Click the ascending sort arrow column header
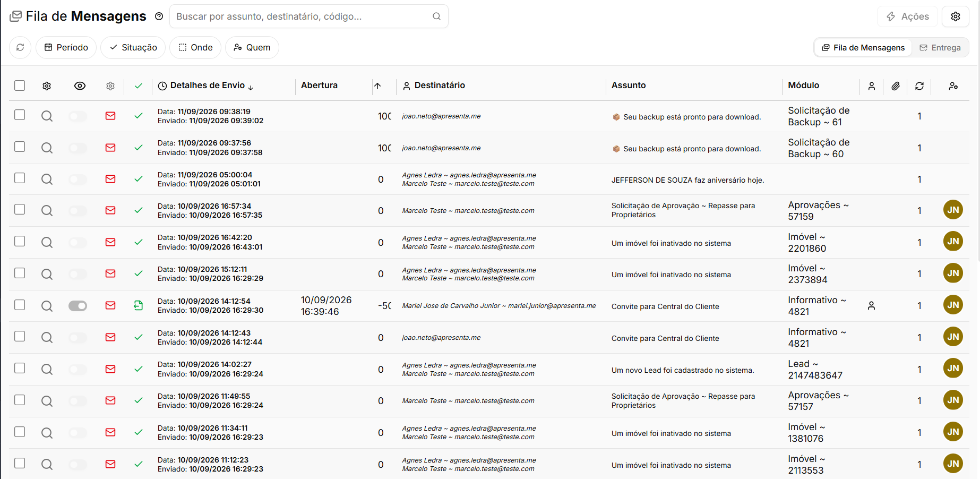 377,86
